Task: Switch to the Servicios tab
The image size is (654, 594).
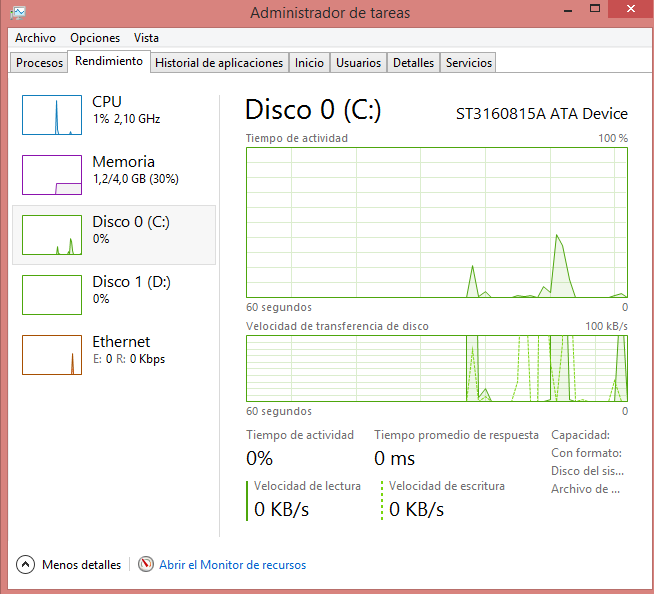Action: [468, 63]
